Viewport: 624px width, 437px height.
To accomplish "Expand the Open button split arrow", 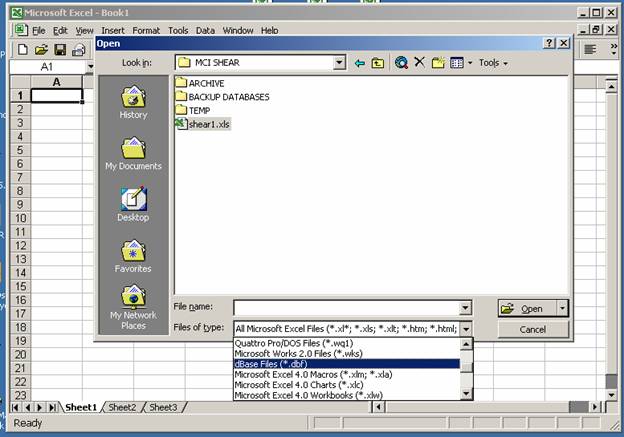I will click(x=562, y=308).
